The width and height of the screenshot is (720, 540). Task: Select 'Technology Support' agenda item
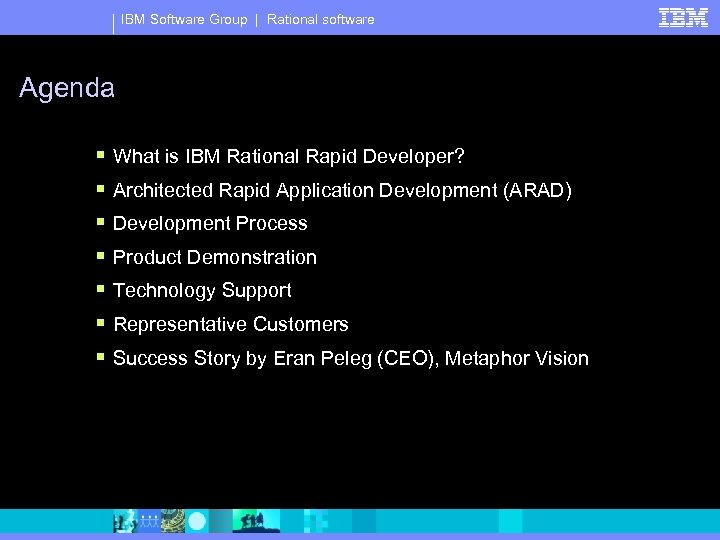[x=202, y=291]
